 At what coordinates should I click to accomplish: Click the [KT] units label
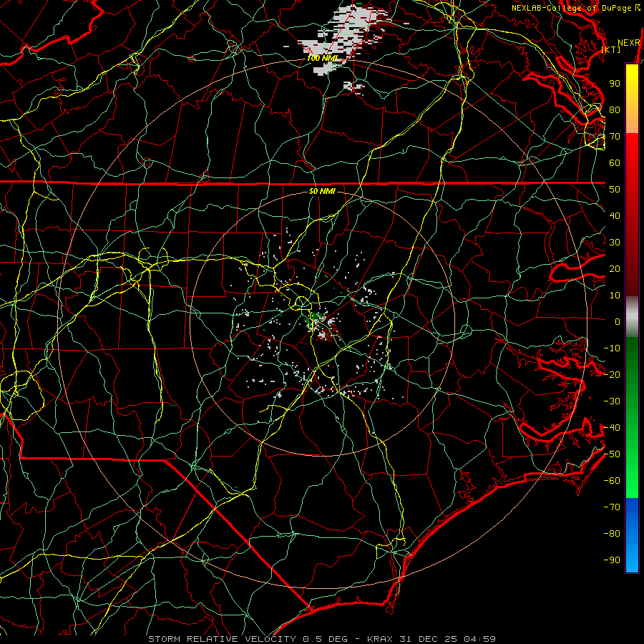point(611,49)
